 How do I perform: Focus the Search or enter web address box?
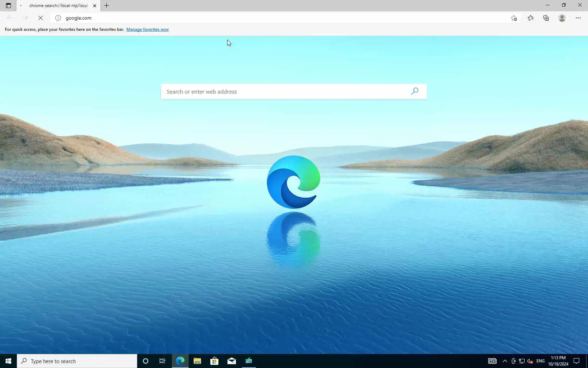click(x=294, y=91)
